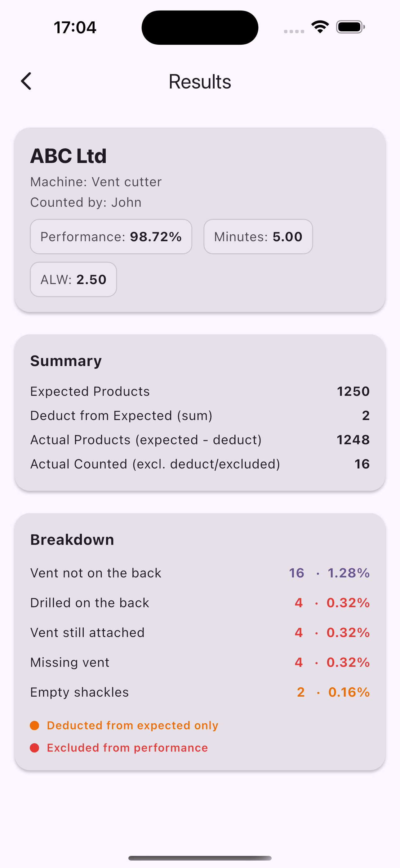
Task: Select the Missing vent breakdown row
Action: [200, 662]
